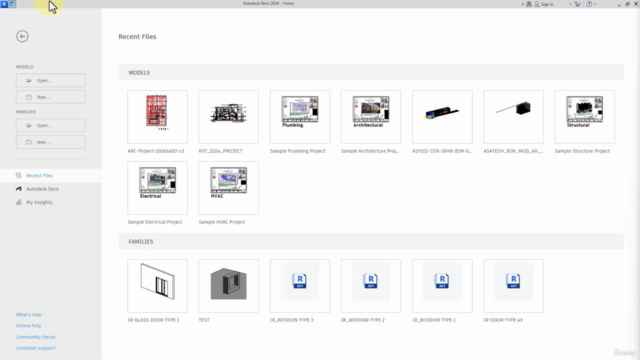Open Sample Electrical Project thumbnail
This screenshot has height=360, width=640.
(158, 188)
